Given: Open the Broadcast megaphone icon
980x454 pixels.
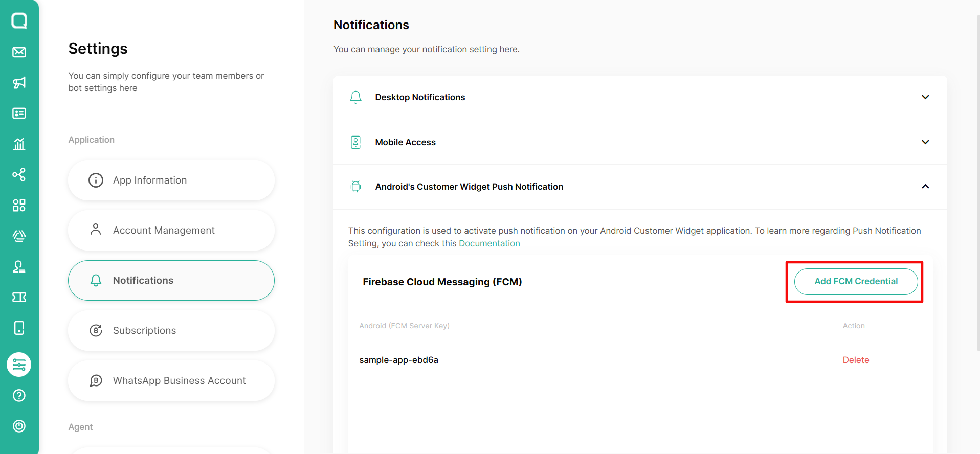Looking at the screenshot, I should click(19, 83).
